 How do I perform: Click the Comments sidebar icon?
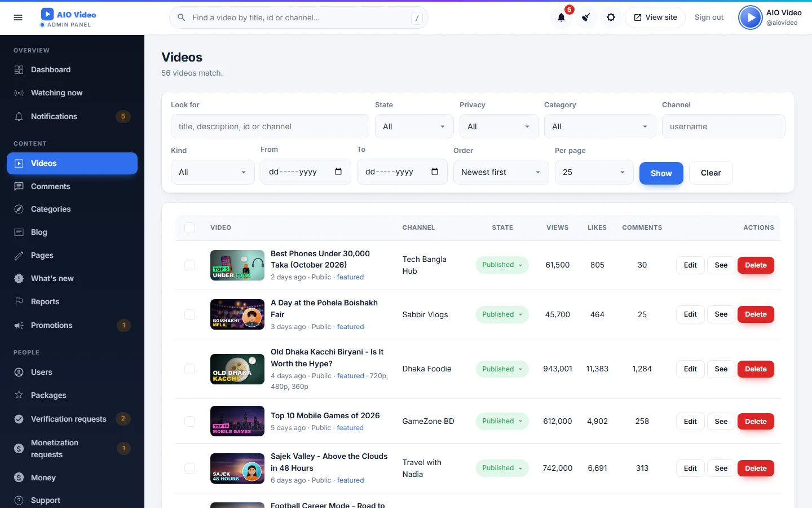point(19,186)
